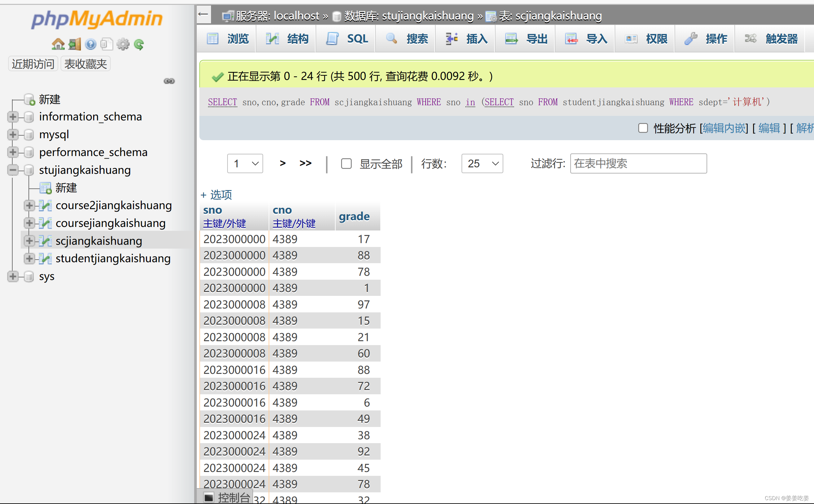The width and height of the screenshot is (814, 504).
Task: Open the console via the 控制台 icon
Action: (209, 498)
